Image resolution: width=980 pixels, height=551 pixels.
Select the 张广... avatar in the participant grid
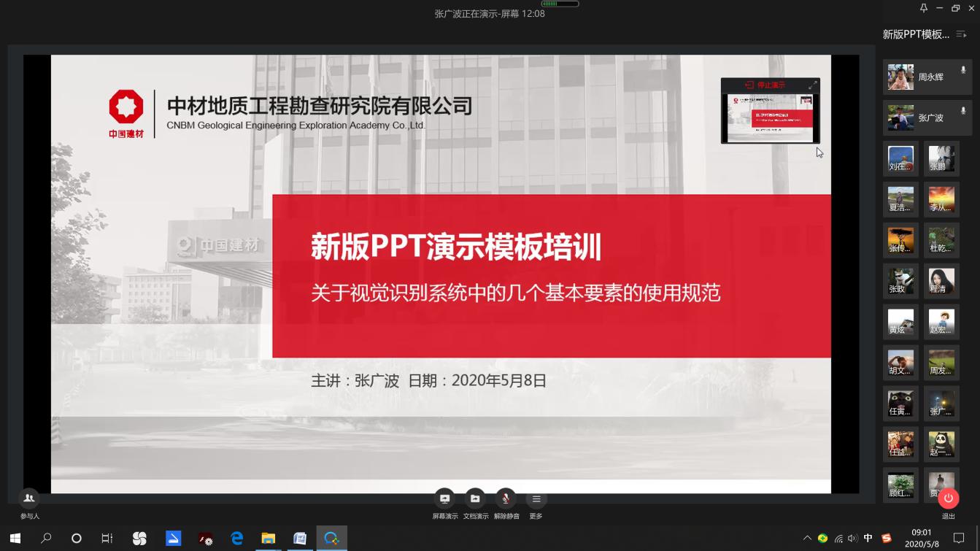(941, 404)
